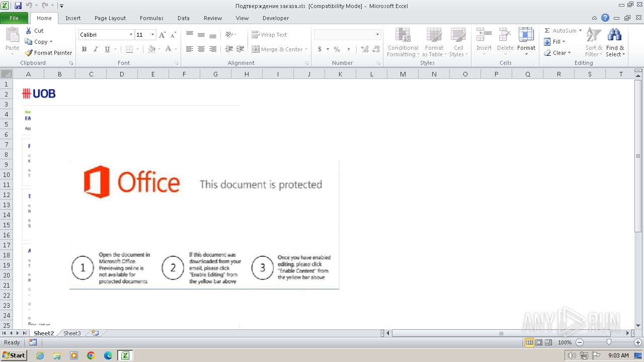Viewport: 644px width, 362px height.
Task: Open the number format combo box
Action: (347, 35)
